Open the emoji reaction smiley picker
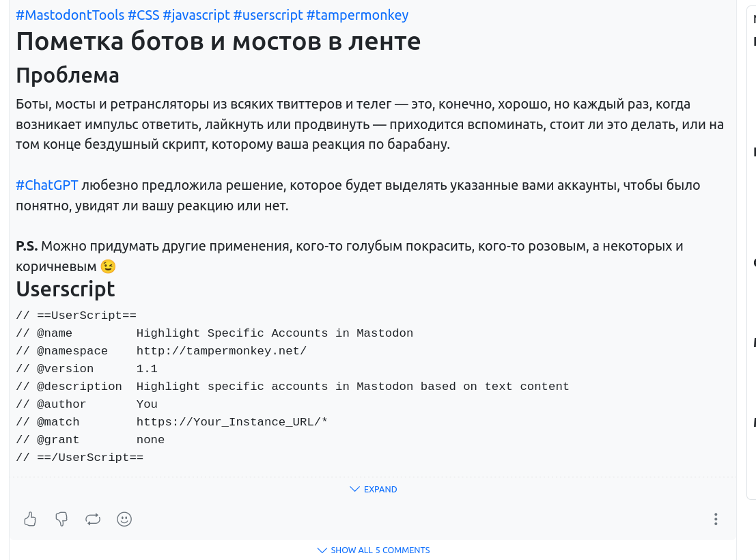Screen dimensions: 756x560 point(124,519)
